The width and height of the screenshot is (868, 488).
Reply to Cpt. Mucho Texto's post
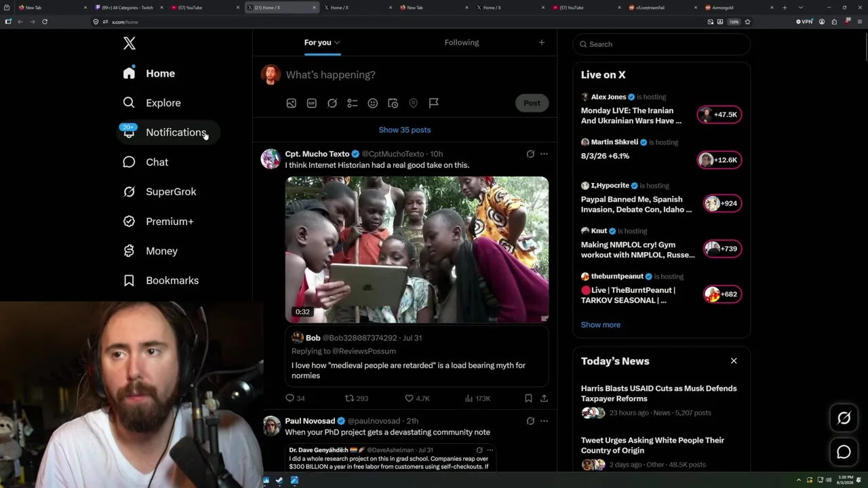[x=295, y=399]
